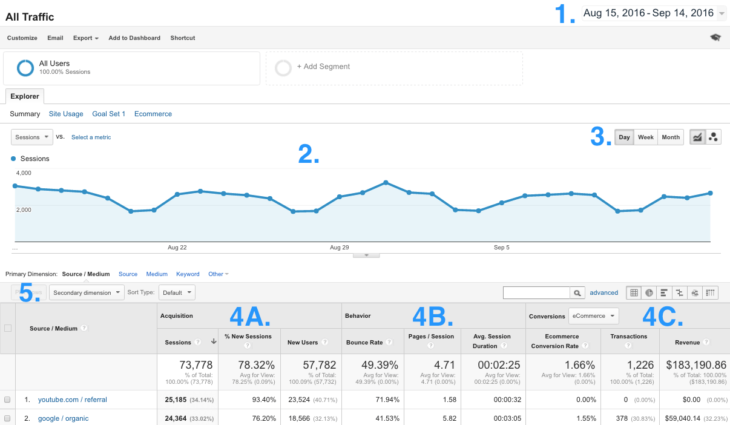Select the pivot table view icon
Viewport: 730px width, 425px height.
710,293
